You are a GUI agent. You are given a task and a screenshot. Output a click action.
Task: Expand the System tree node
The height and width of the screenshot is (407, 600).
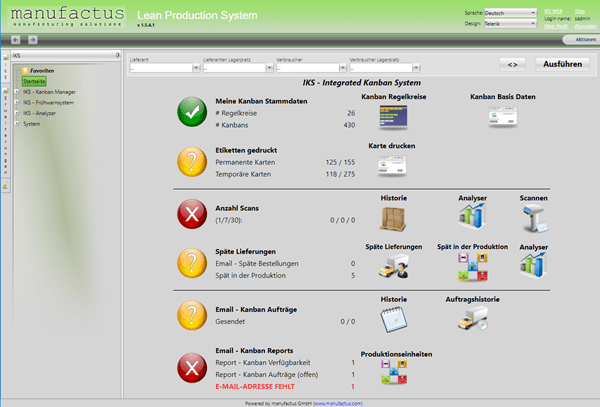[17, 124]
